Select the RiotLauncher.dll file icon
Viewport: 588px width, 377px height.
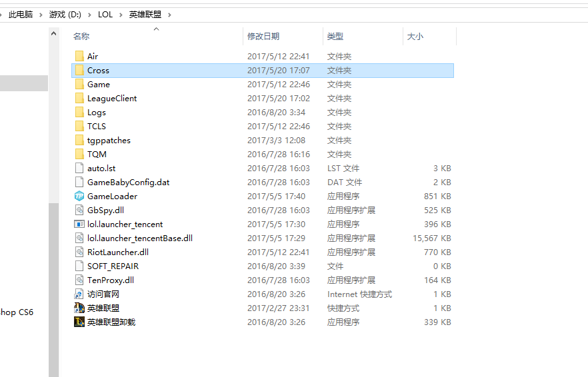[x=79, y=252]
